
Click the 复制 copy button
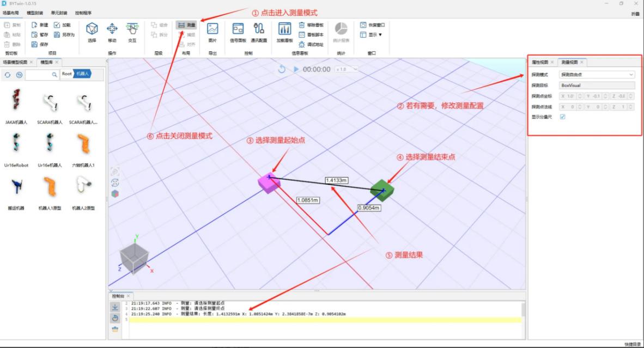click(x=13, y=25)
